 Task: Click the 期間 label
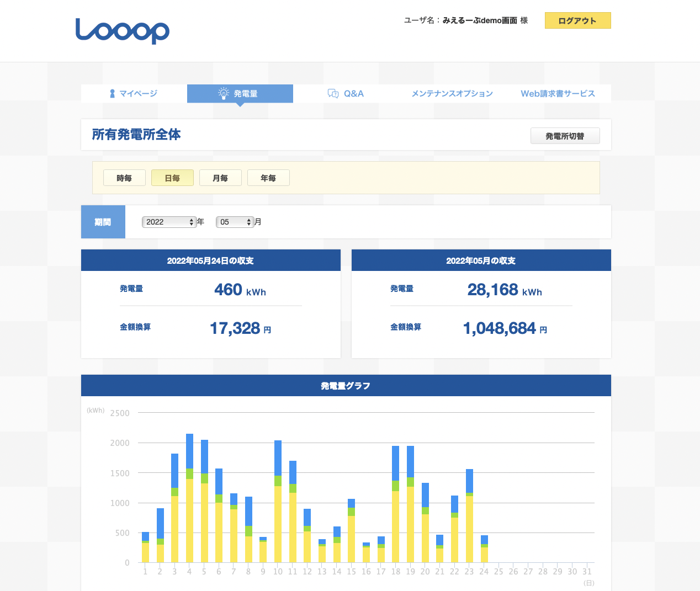pyautogui.click(x=103, y=222)
